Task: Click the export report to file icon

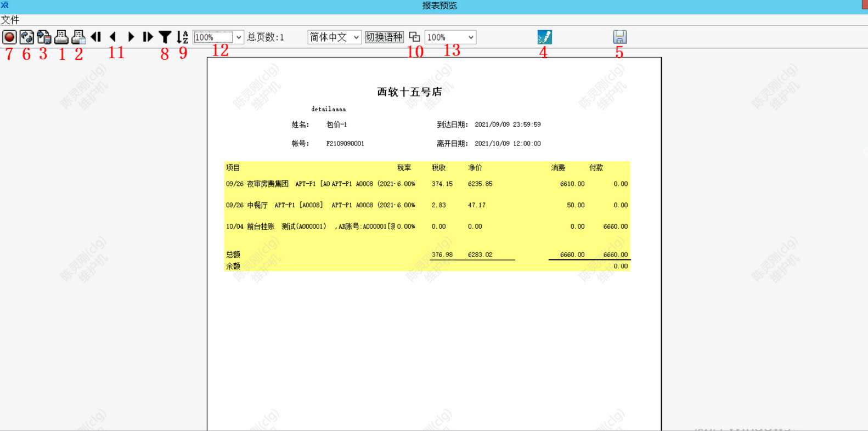Action: point(44,37)
